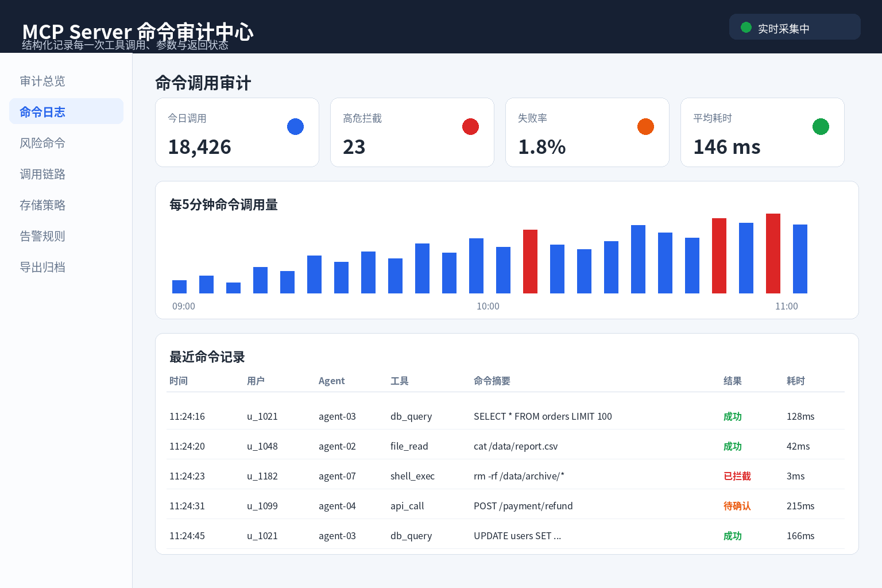Sort by 用户 column header

point(256,381)
